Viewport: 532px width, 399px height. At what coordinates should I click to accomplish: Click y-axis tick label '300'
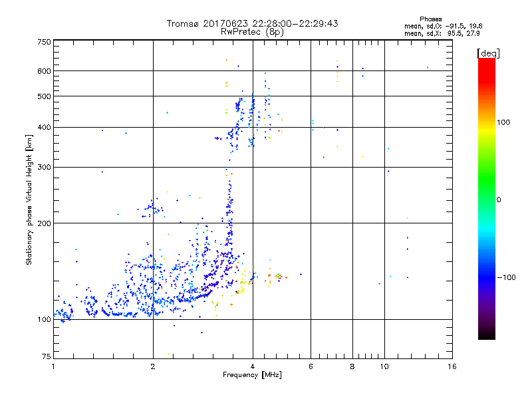pos(44,167)
